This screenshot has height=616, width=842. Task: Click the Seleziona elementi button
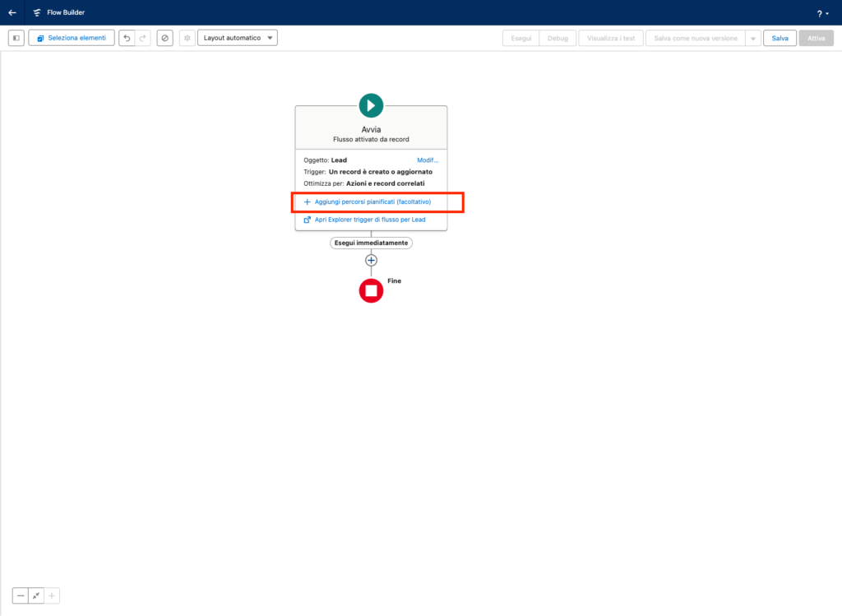pos(72,38)
